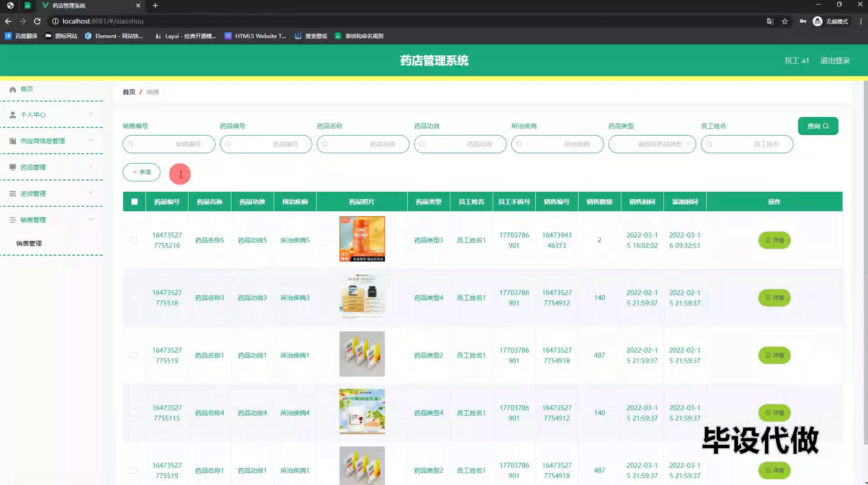Open the 销售管理 submenu item
The height and width of the screenshot is (485, 868).
(x=29, y=243)
